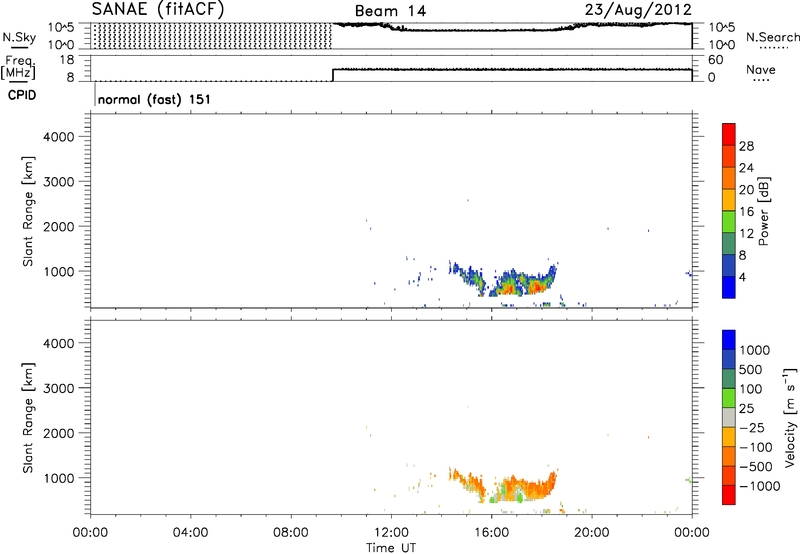Click the N.Sky legend label
The height and width of the screenshot is (554, 800).
(x=19, y=37)
